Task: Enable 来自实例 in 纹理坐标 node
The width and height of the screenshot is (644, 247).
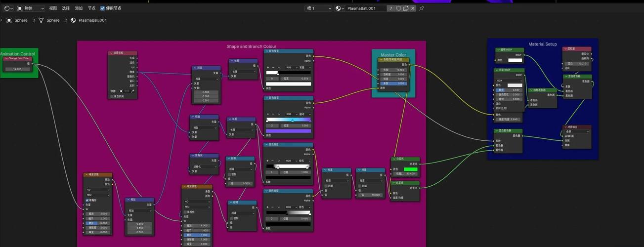Action: pyautogui.click(x=112, y=96)
